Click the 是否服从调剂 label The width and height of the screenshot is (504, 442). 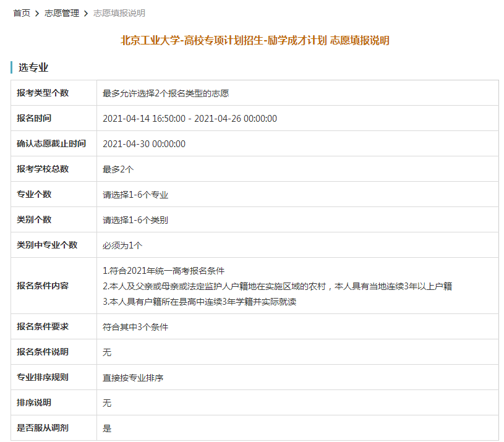[43, 428]
